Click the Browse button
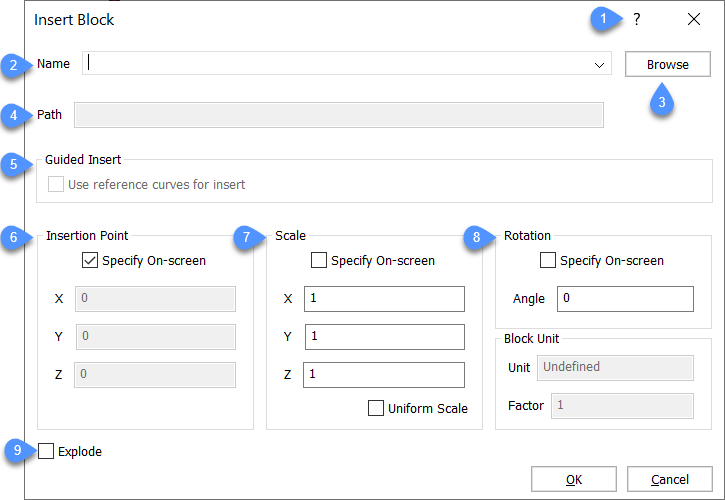 pyautogui.click(x=668, y=64)
